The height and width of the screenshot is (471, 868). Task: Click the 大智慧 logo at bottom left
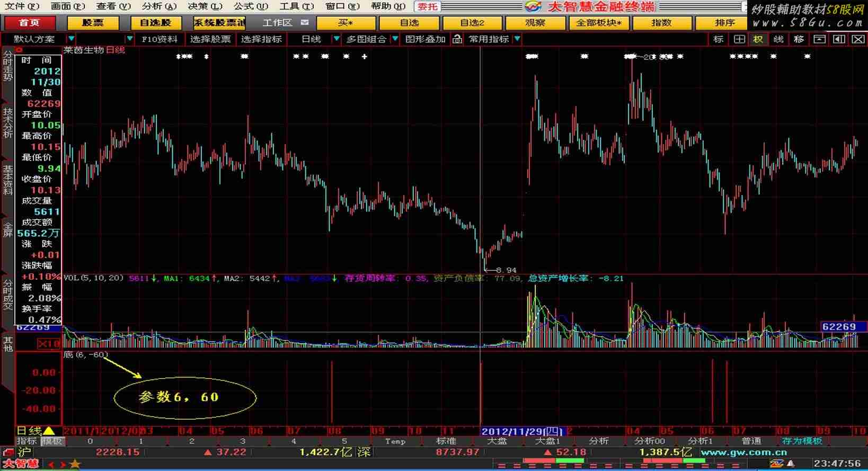[21, 464]
